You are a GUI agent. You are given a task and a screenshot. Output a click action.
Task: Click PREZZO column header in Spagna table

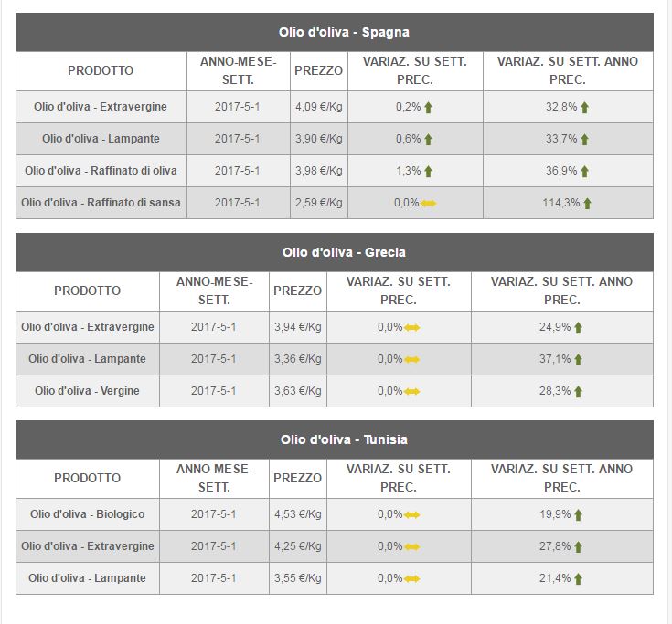point(319,70)
